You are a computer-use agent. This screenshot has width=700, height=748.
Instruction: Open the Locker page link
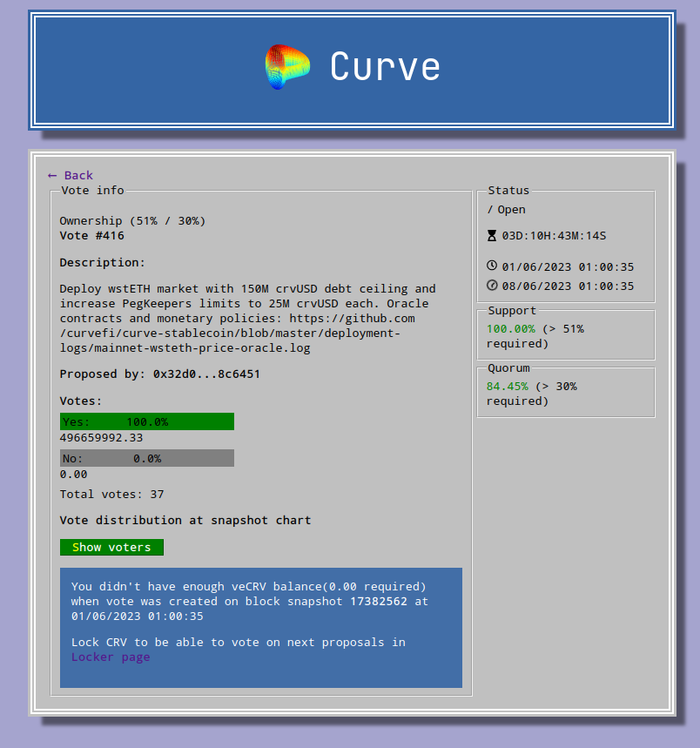pyautogui.click(x=111, y=657)
